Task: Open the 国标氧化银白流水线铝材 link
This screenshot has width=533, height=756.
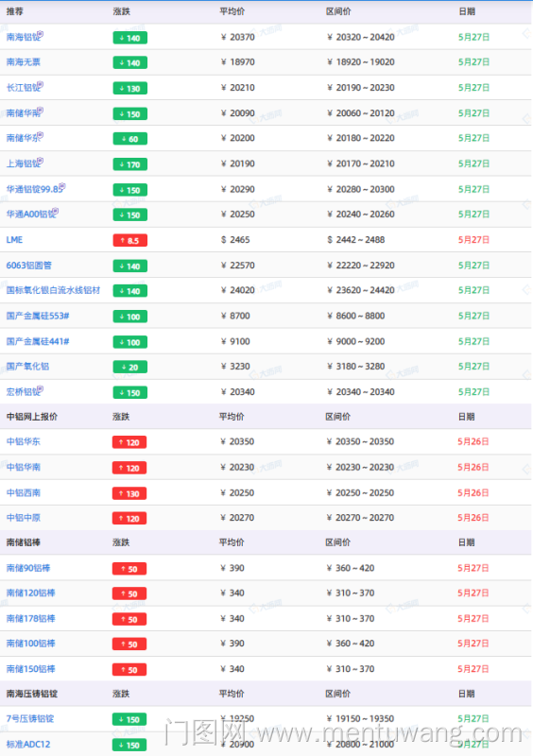Action: click(53, 290)
